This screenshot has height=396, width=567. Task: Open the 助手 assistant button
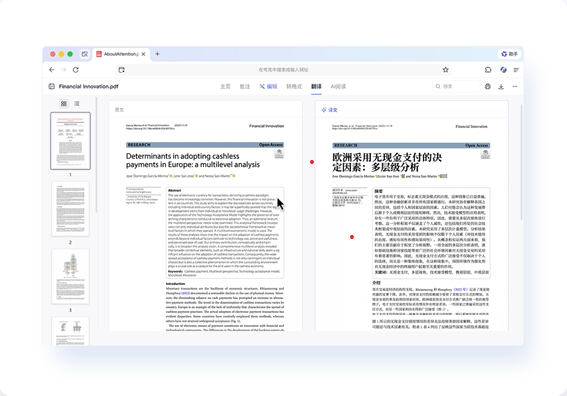click(x=510, y=54)
